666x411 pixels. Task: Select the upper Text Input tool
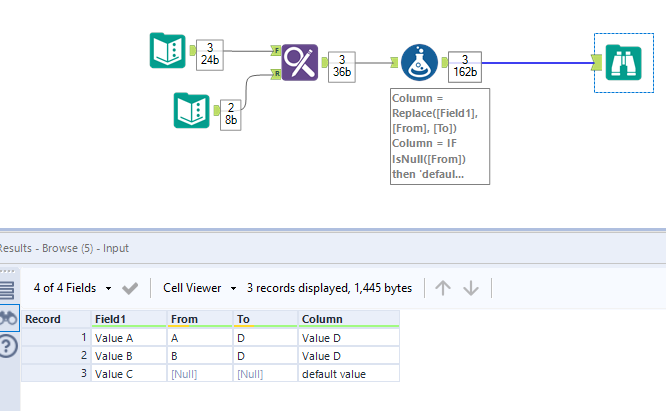point(168,51)
